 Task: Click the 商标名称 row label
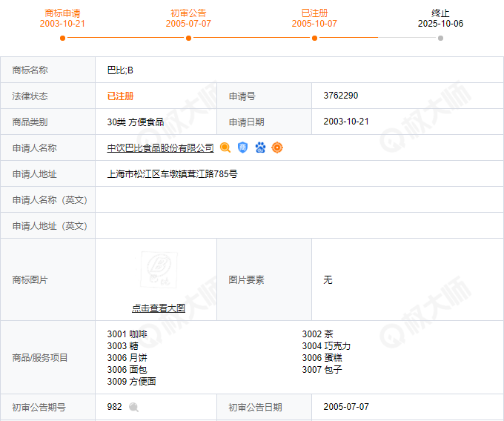30,70
